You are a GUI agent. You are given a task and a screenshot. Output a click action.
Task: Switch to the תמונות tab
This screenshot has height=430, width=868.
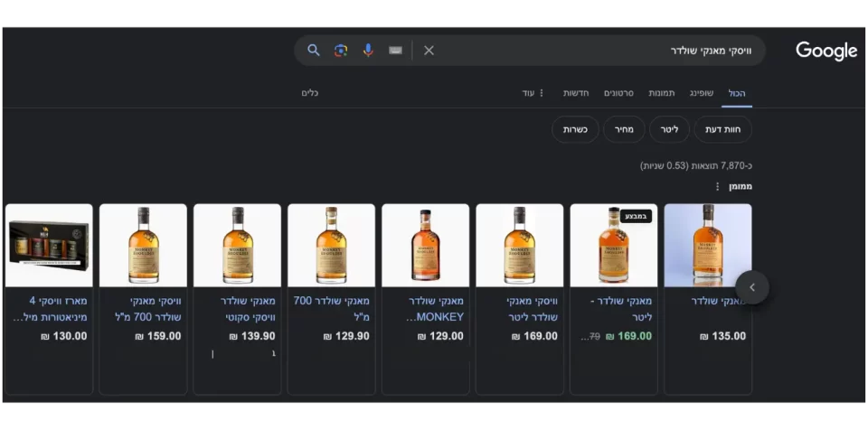tap(662, 93)
